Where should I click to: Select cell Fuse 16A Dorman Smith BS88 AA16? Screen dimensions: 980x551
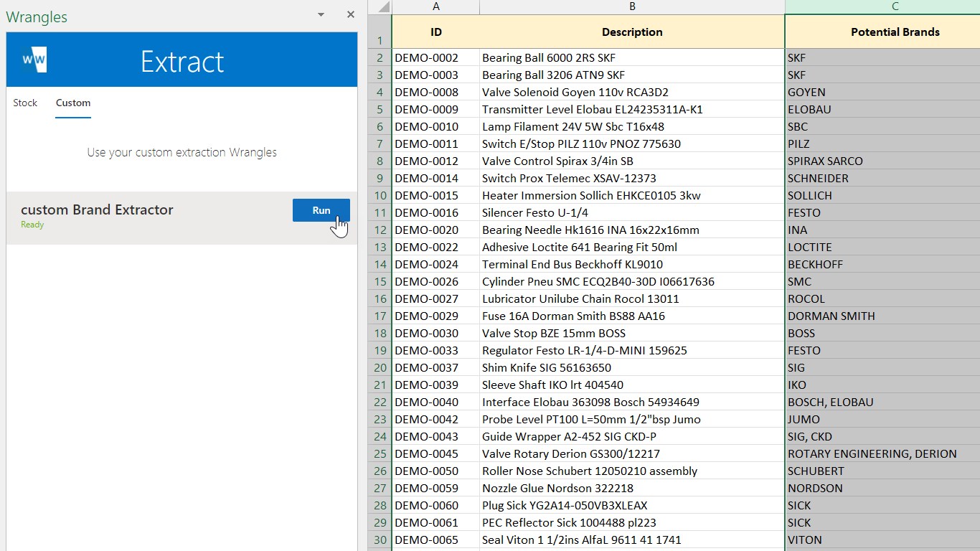pos(632,316)
